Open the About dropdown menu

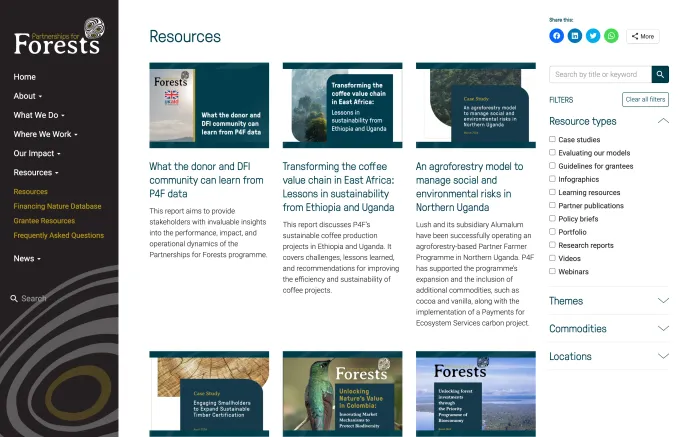click(28, 96)
